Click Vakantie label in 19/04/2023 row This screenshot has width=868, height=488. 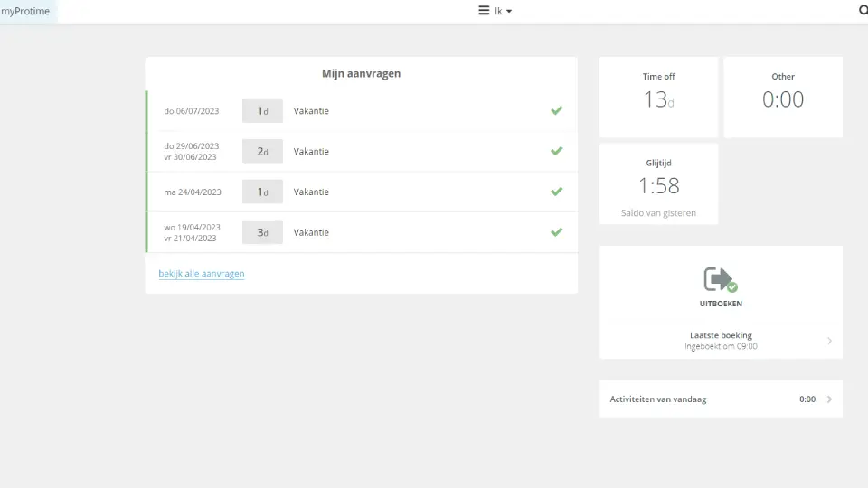(x=311, y=232)
